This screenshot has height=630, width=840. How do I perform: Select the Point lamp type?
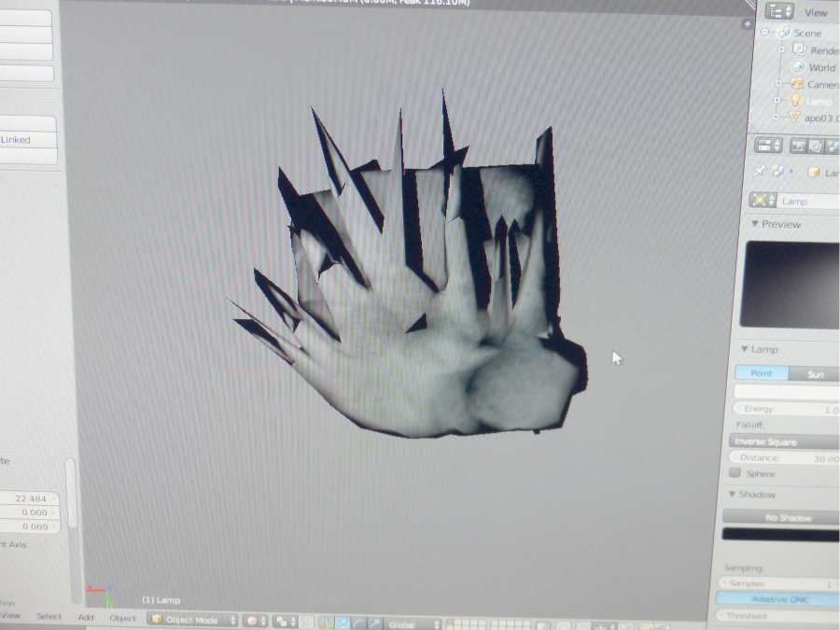pos(762,373)
